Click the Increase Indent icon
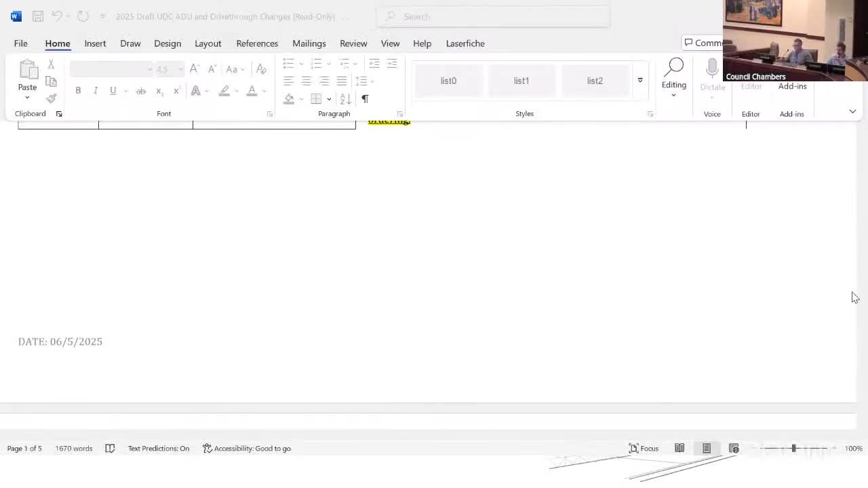 point(392,63)
